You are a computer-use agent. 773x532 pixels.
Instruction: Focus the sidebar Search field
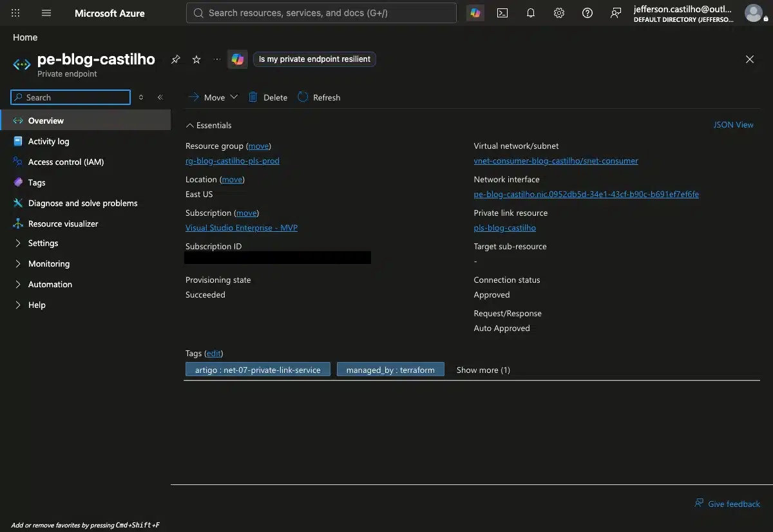(70, 97)
